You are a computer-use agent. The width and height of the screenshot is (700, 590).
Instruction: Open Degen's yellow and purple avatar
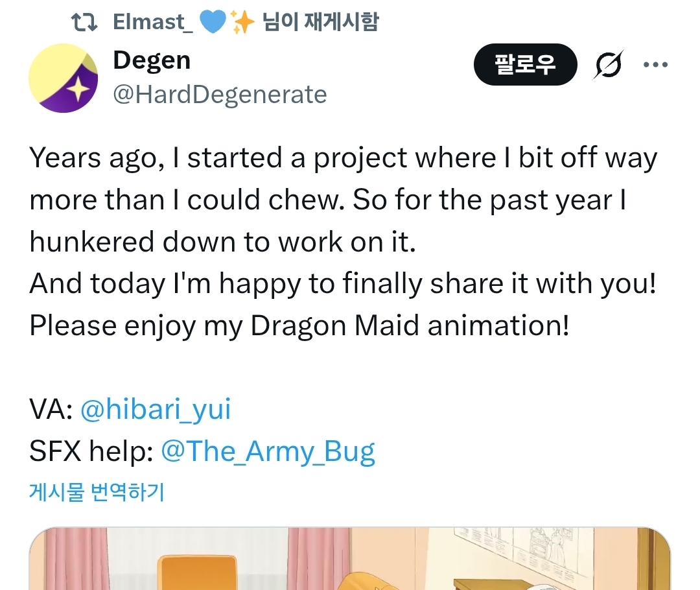tap(64, 78)
